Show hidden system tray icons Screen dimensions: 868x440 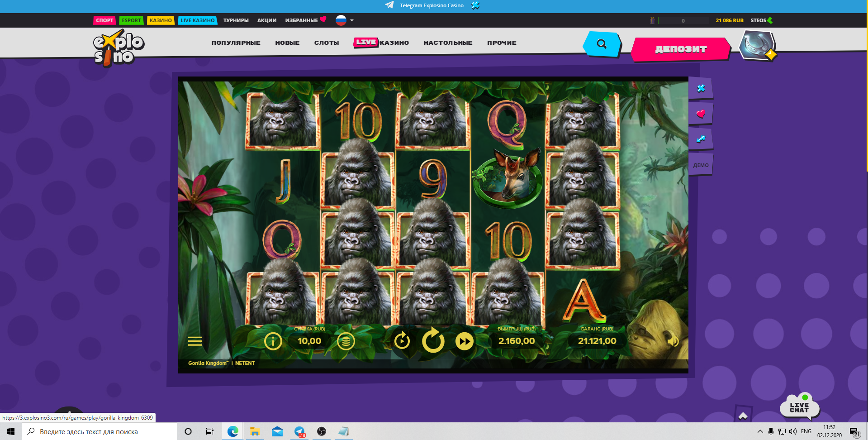(760, 431)
